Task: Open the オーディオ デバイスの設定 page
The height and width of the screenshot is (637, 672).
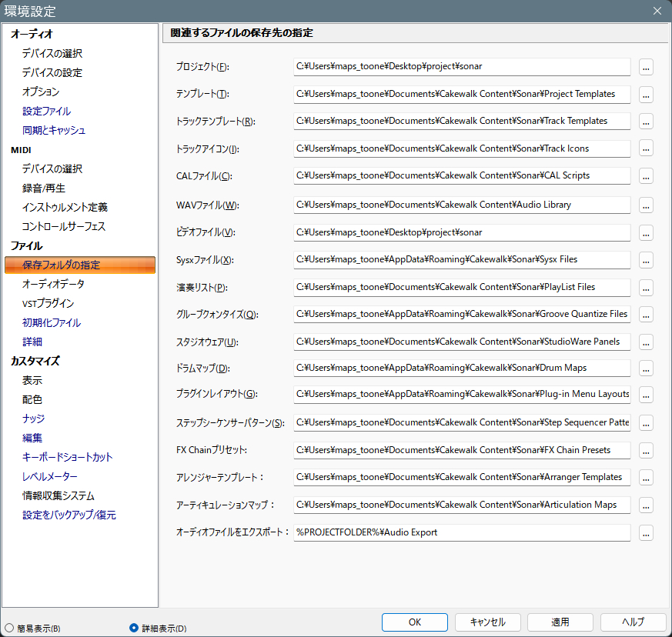Action: pos(52,72)
